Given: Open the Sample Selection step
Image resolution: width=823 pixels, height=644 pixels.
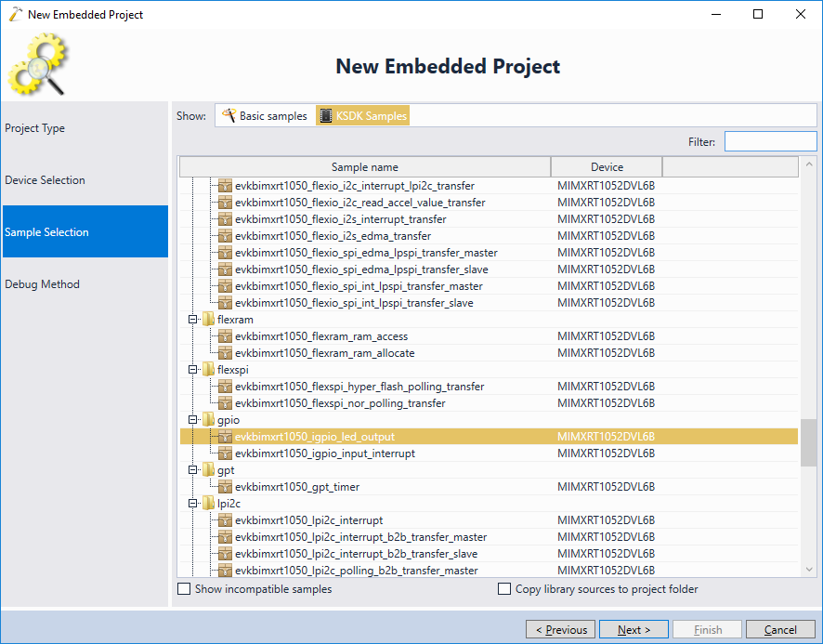Looking at the screenshot, I should tap(85, 231).
